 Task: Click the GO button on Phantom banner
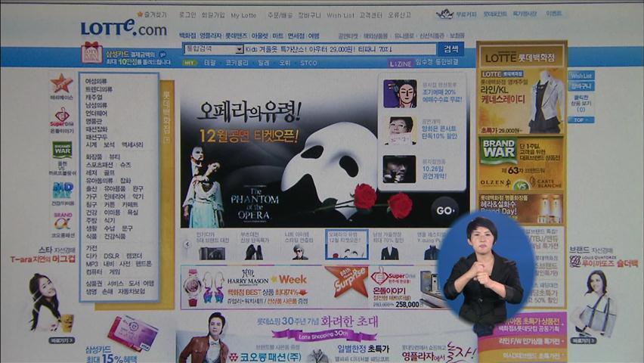tap(444, 210)
